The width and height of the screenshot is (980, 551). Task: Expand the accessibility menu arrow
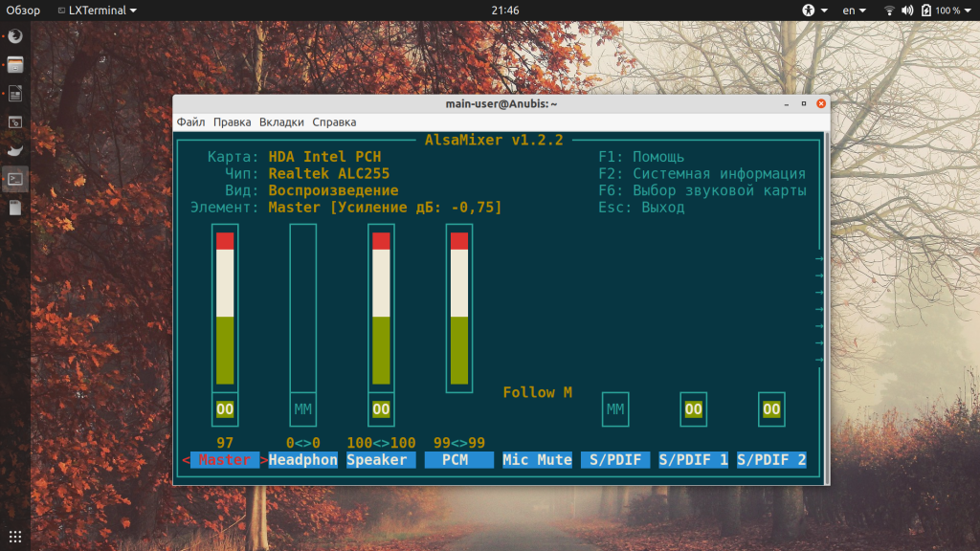[x=824, y=11]
